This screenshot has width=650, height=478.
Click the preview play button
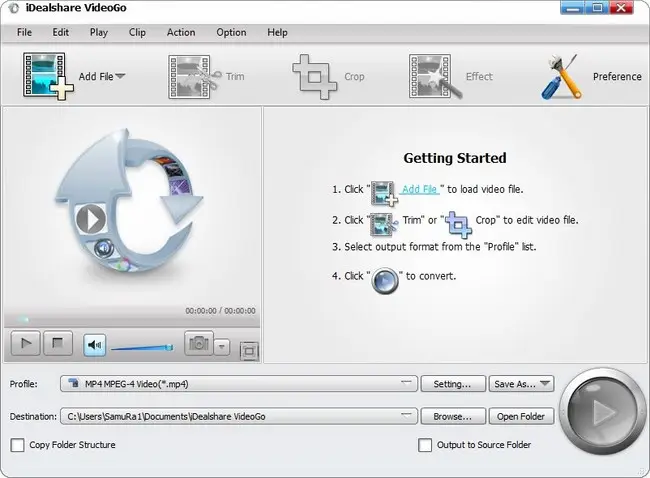(x=26, y=343)
